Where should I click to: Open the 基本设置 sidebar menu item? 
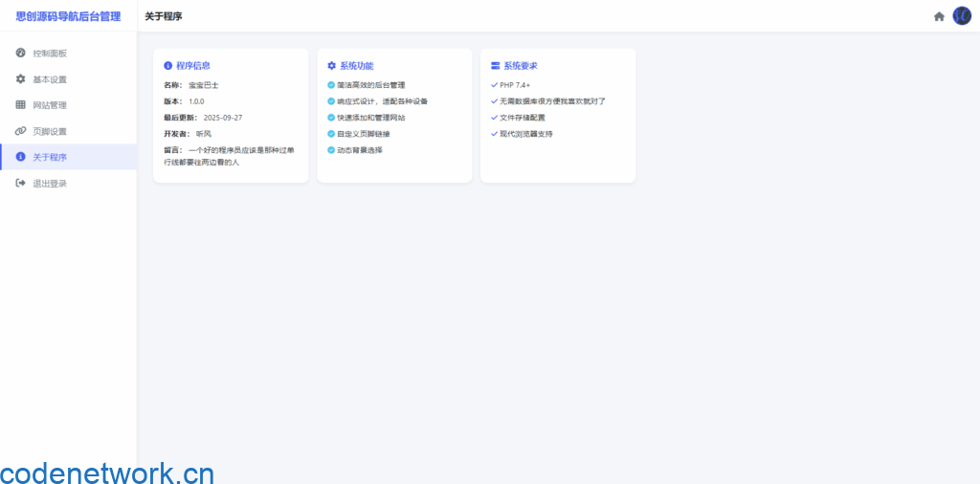tap(50, 79)
